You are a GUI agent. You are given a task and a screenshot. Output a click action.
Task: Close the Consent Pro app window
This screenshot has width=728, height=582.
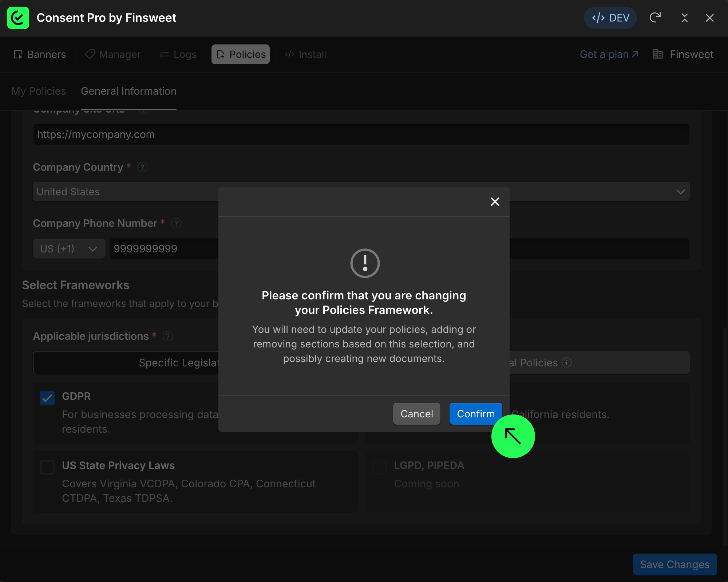pos(710,18)
